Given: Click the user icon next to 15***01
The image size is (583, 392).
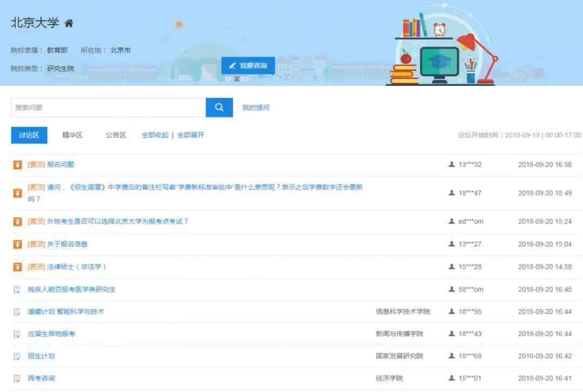Looking at the screenshot, I should coord(452,378).
